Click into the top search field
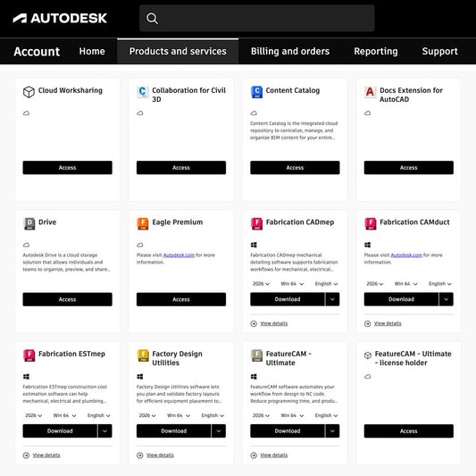This screenshot has width=476, height=476. pyautogui.click(x=257, y=18)
